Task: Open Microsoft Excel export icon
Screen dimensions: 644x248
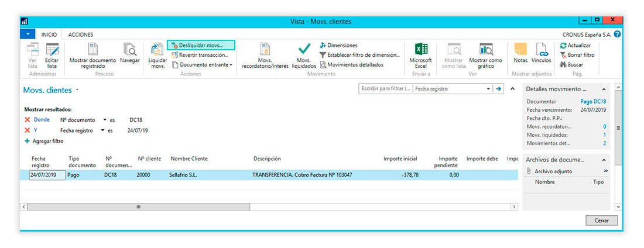Action: [420, 50]
